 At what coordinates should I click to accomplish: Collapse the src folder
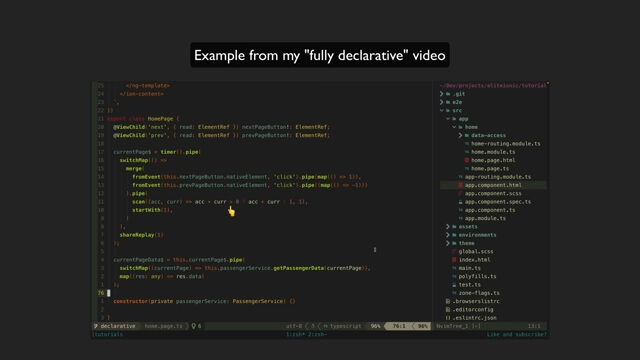(442, 110)
